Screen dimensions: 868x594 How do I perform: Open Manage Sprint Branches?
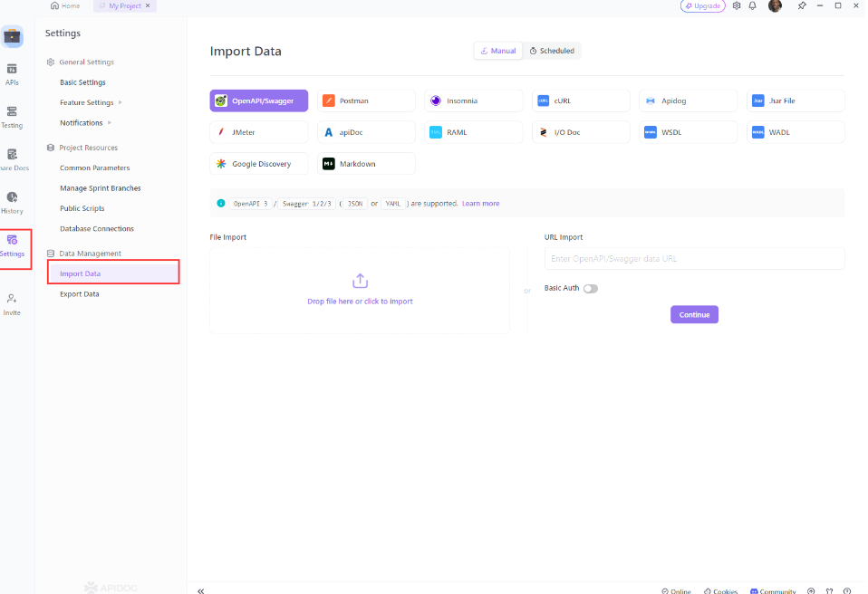(x=101, y=188)
